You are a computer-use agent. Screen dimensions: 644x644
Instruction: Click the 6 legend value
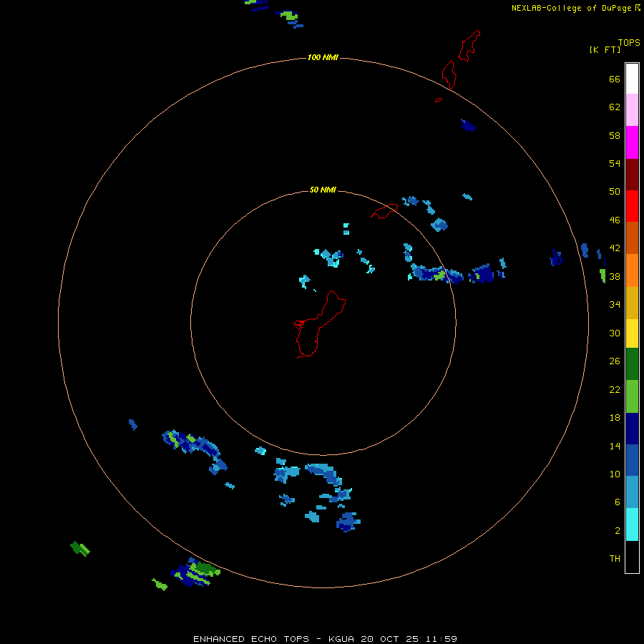[618, 502]
